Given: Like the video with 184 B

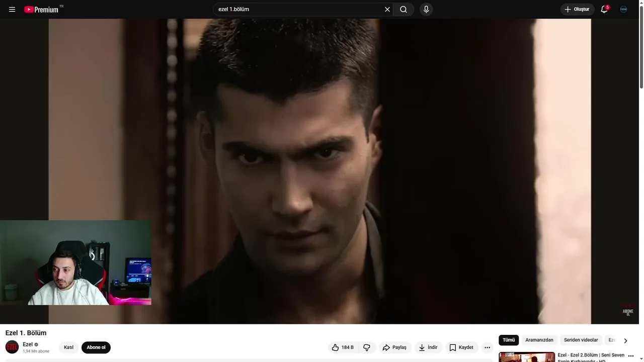Looking at the screenshot, I should click(x=343, y=347).
